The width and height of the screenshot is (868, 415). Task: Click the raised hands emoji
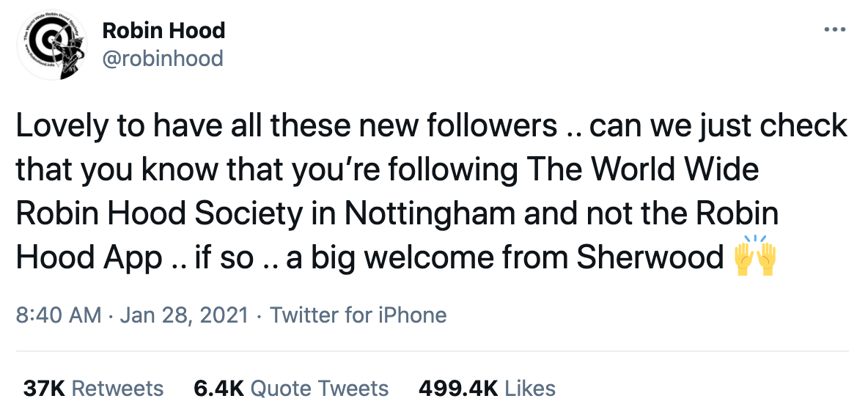click(x=755, y=256)
